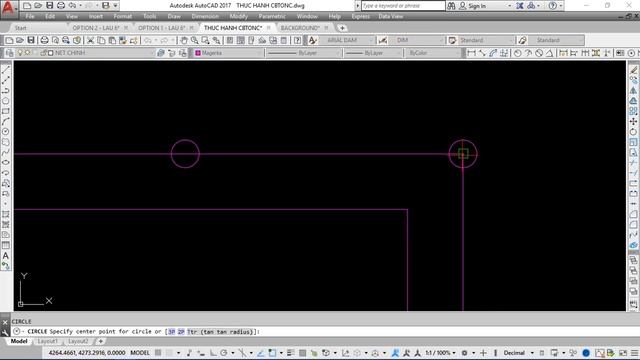
Task: Select the Ellipse draw tool
Action: tap(6, 162)
